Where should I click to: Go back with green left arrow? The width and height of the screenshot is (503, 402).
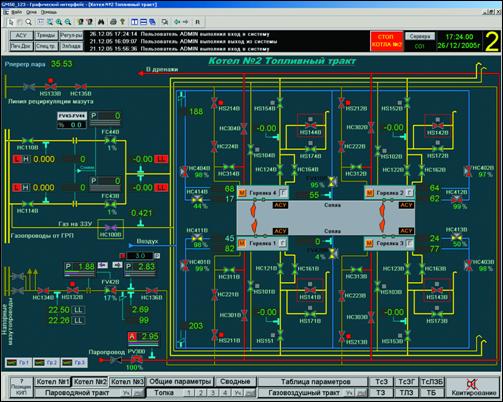click(177, 22)
